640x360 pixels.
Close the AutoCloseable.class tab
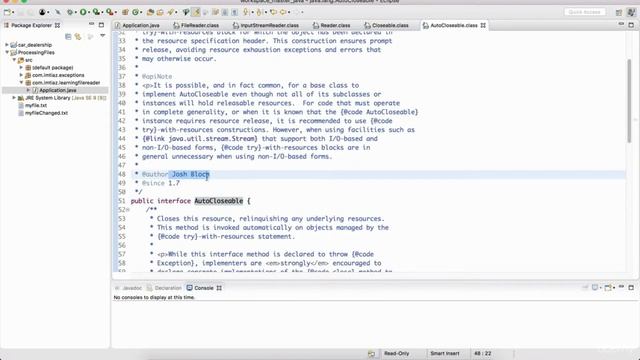pos(483,25)
